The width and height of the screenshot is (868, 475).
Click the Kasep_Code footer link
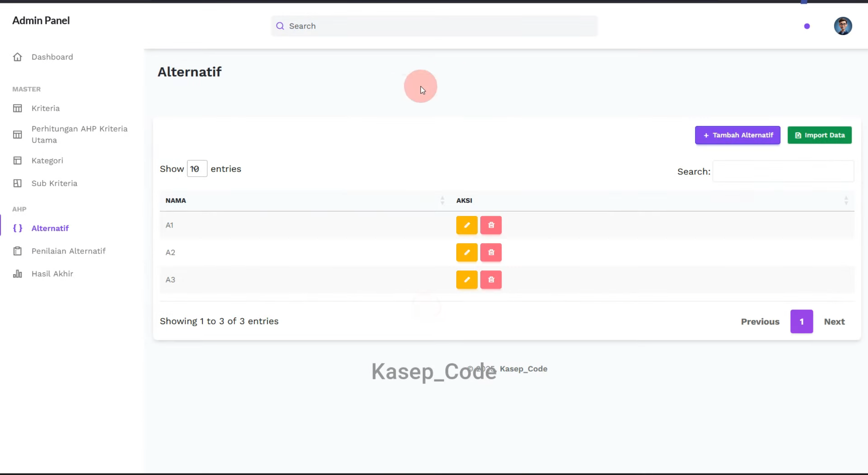pos(523,369)
